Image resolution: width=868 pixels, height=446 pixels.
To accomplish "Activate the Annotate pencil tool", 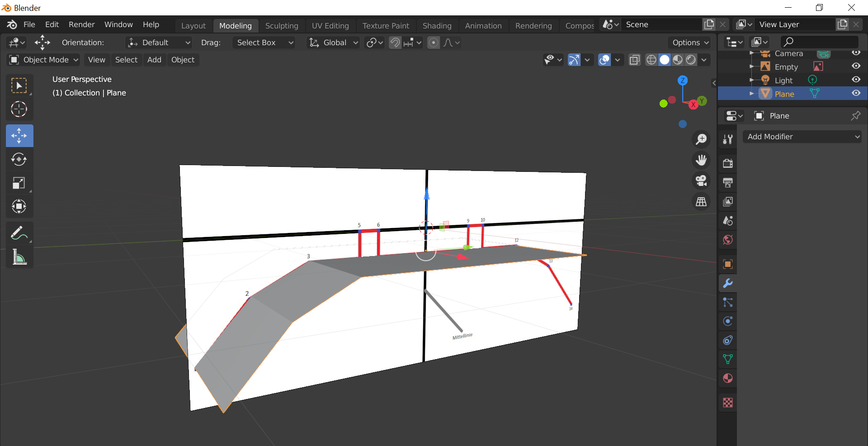I will coord(19,233).
